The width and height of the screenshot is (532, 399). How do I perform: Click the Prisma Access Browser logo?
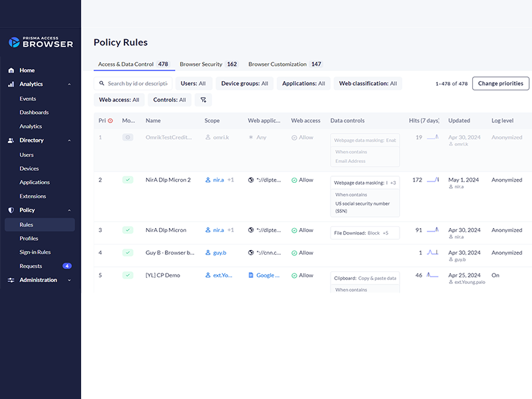[x=41, y=42]
